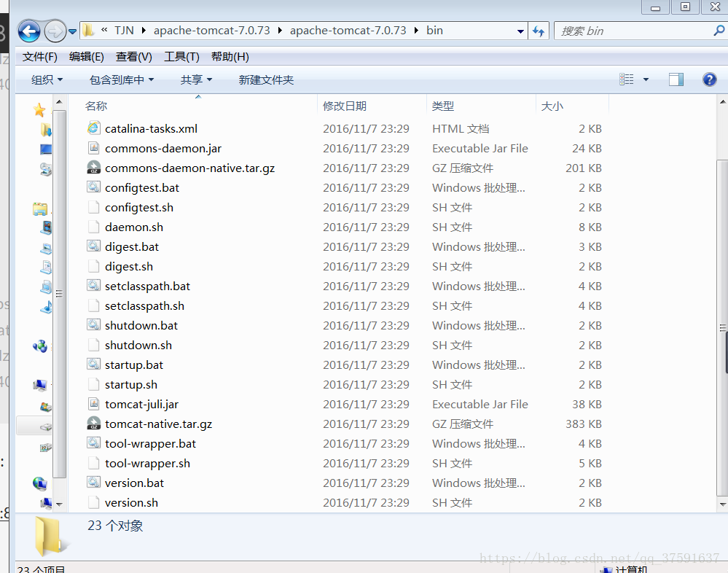Select the commons-daemon.jar file icon
The image size is (728, 573).
click(x=94, y=148)
